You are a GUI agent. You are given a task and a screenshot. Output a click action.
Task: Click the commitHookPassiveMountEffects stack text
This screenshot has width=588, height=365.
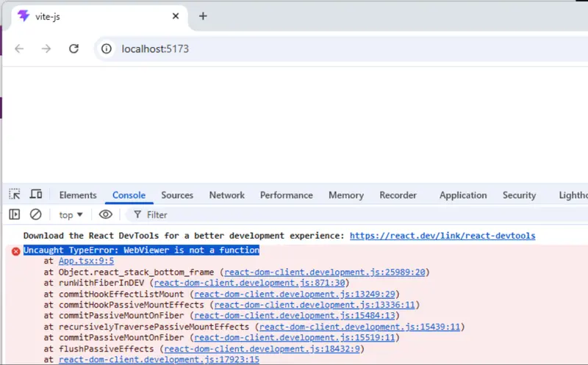pyautogui.click(x=132, y=305)
